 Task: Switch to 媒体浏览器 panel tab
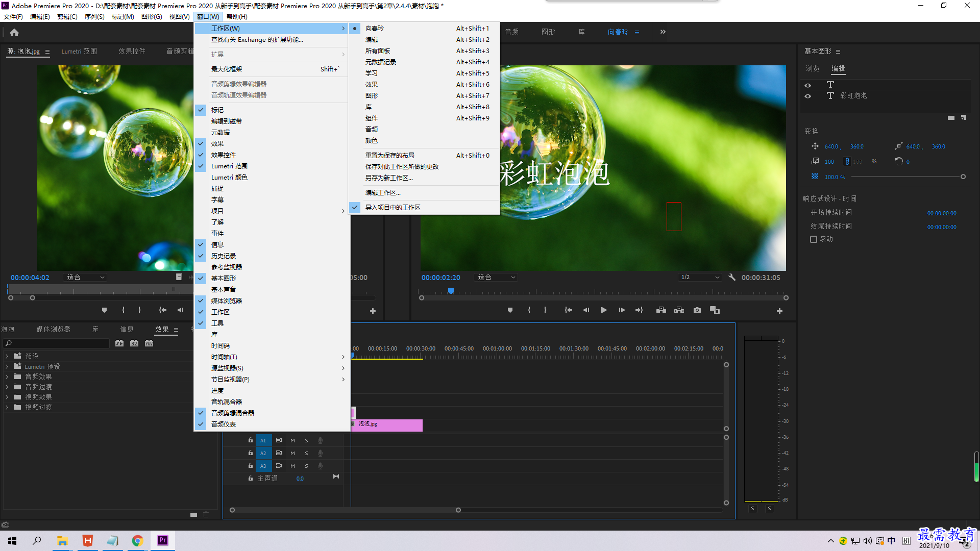[x=53, y=329]
